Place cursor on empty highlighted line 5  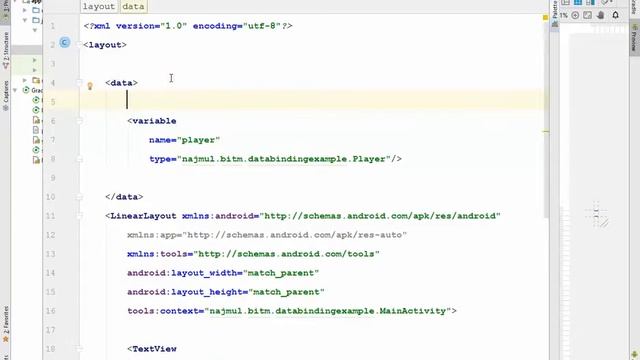[312, 100]
